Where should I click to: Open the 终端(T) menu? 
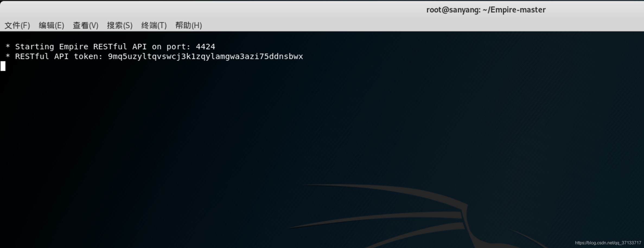point(154,25)
